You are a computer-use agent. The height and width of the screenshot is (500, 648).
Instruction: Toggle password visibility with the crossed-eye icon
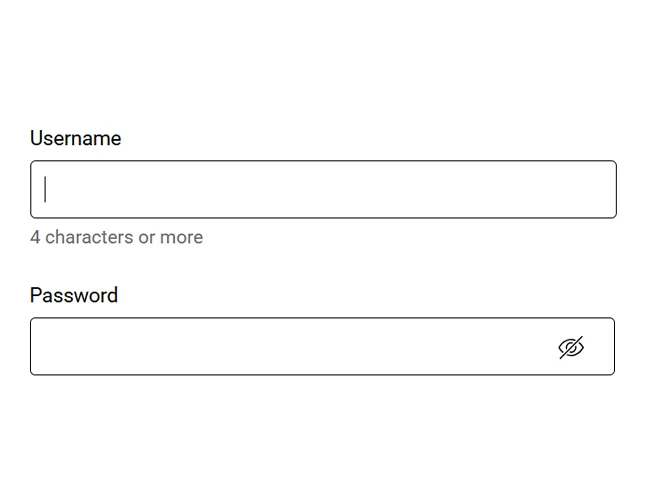point(571,347)
